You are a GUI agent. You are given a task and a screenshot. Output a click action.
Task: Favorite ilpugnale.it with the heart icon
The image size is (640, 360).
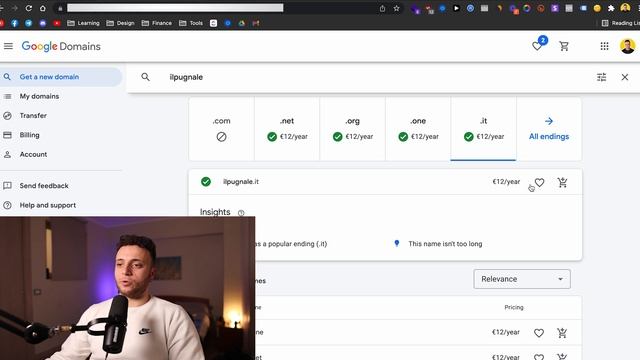pos(540,182)
